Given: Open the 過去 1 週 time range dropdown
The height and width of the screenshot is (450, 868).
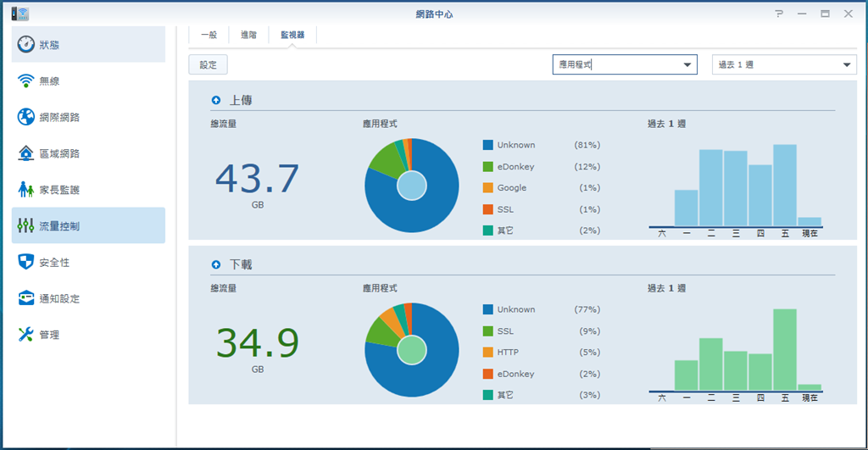Looking at the screenshot, I should 784,64.
